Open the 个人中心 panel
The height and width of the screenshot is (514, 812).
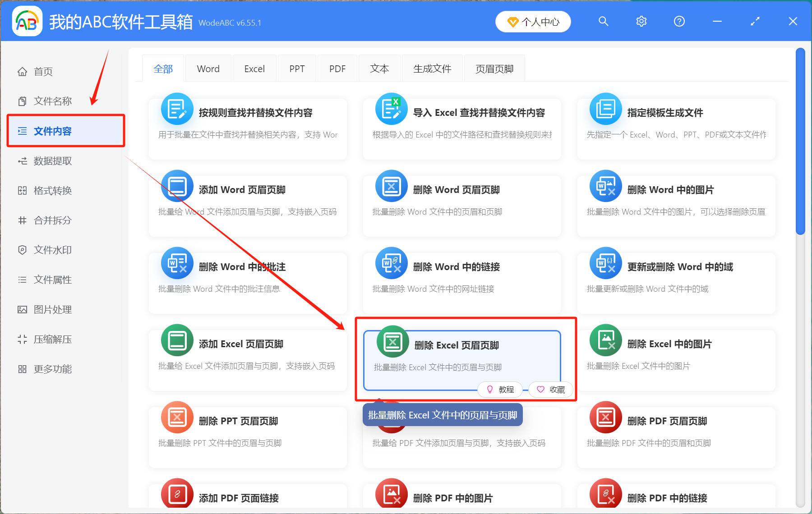533,21
